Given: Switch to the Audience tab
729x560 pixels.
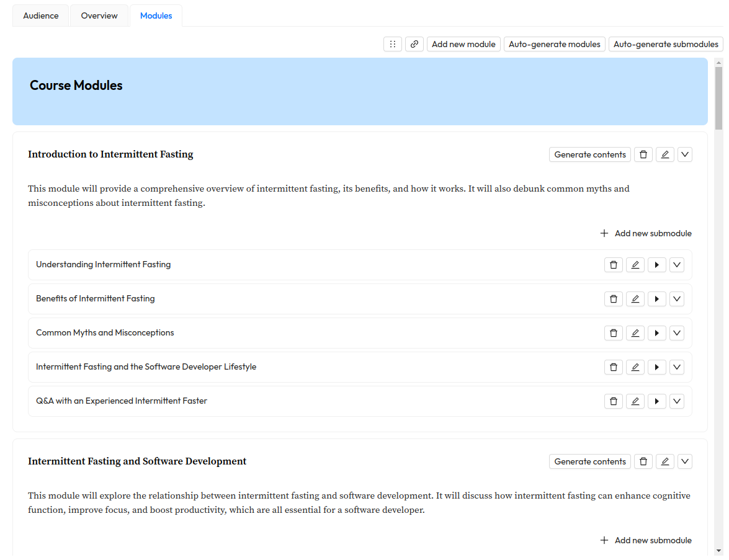Looking at the screenshot, I should [x=41, y=16].
